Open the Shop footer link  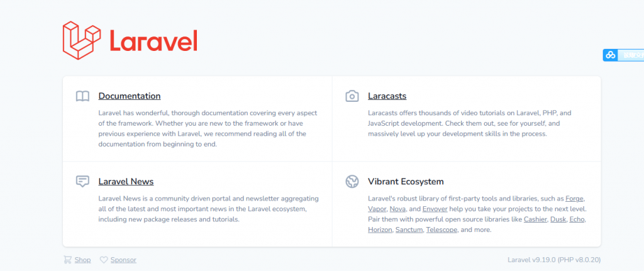pos(82,260)
